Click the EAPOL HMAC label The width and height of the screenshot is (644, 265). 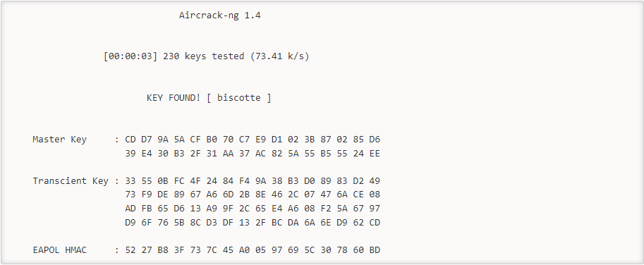[x=59, y=249]
